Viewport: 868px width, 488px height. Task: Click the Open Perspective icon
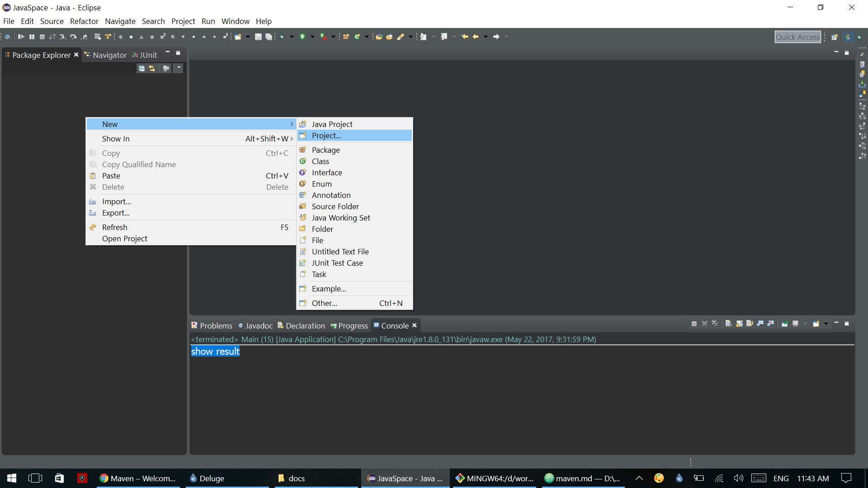(x=835, y=37)
